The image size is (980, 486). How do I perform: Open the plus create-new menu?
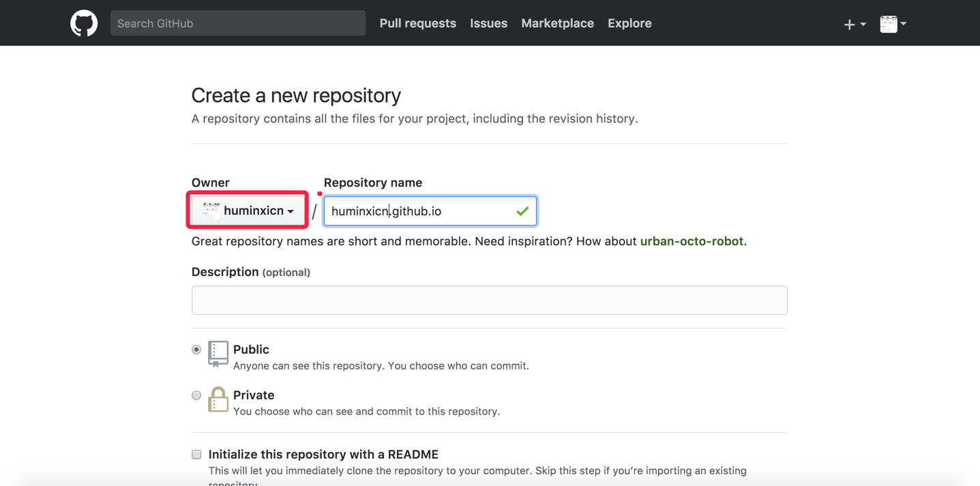pos(854,24)
